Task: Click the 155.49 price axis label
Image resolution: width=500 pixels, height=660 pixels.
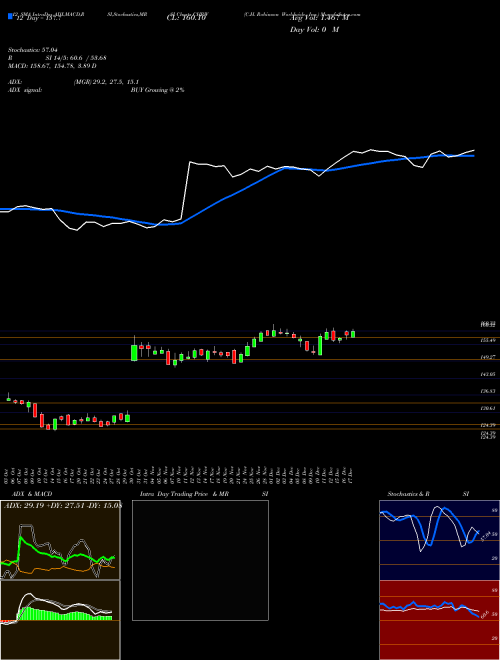Action: (x=488, y=340)
